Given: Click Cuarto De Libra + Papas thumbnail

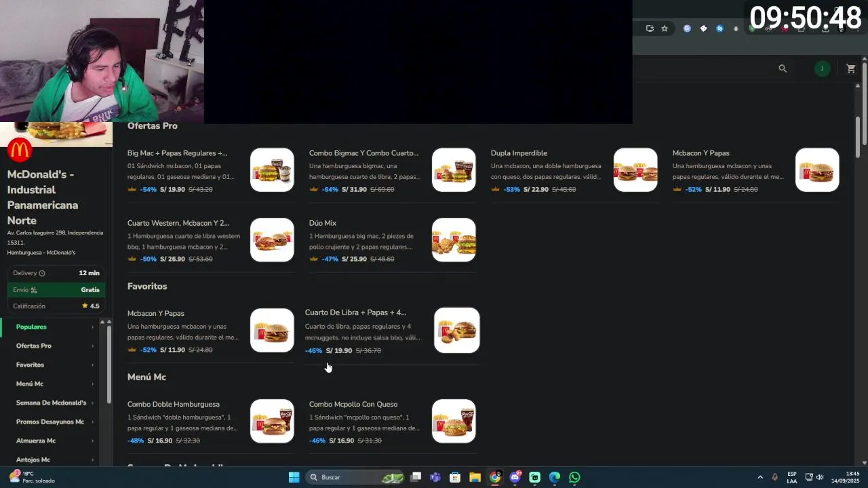Looking at the screenshot, I should coord(456,331).
